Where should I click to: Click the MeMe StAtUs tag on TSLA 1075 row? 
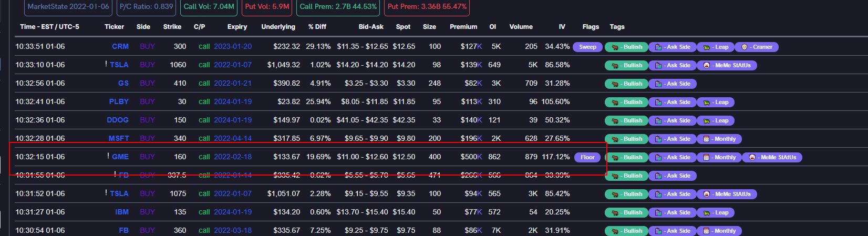click(727, 194)
